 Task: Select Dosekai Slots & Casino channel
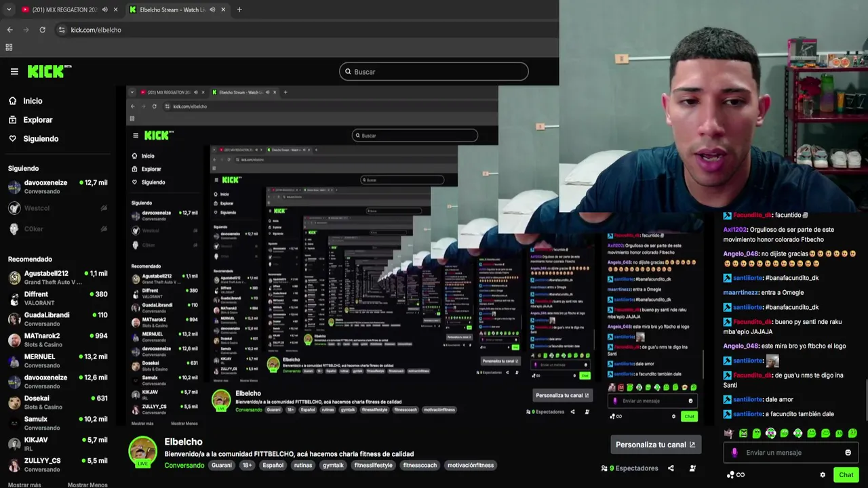coord(58,402)
